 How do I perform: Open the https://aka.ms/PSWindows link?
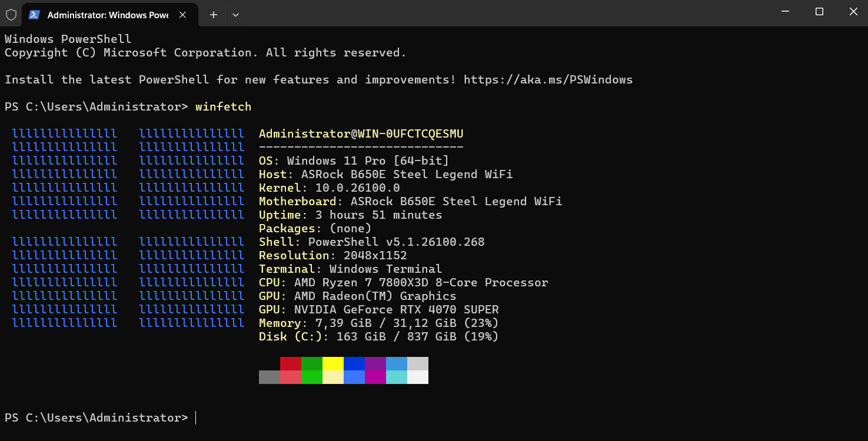click(548, 79)
